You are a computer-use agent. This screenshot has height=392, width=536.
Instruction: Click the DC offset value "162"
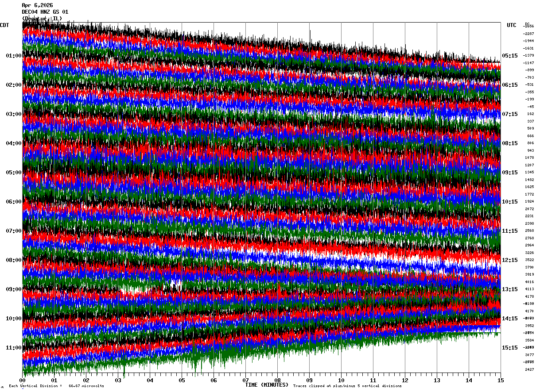point(530,114)
